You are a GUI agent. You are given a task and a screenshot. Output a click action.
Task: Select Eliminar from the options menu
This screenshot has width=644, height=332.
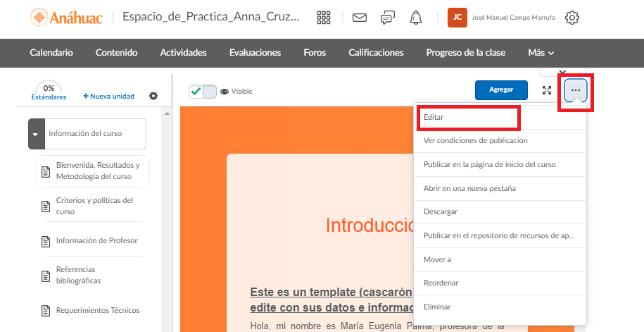click(x=437, y=307)
